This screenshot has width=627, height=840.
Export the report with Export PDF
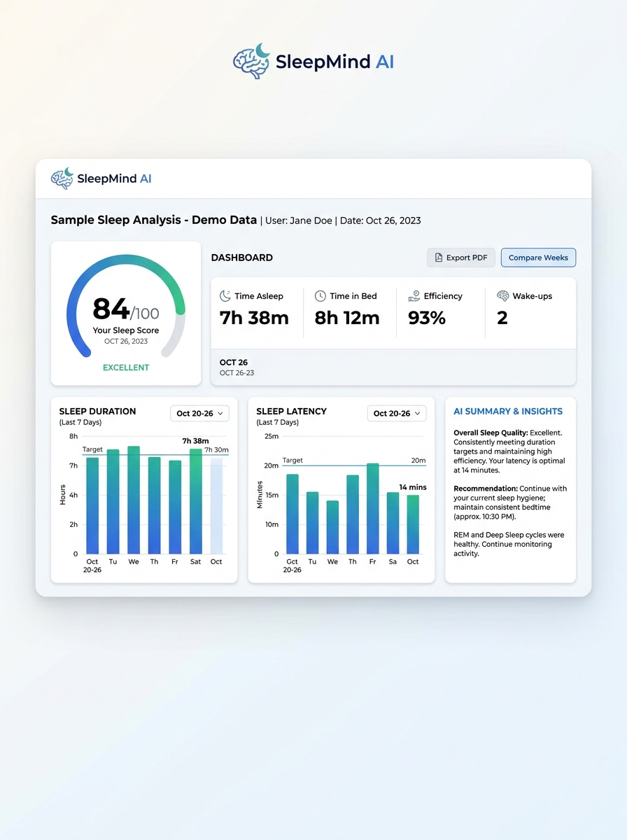tap(461, 258)
